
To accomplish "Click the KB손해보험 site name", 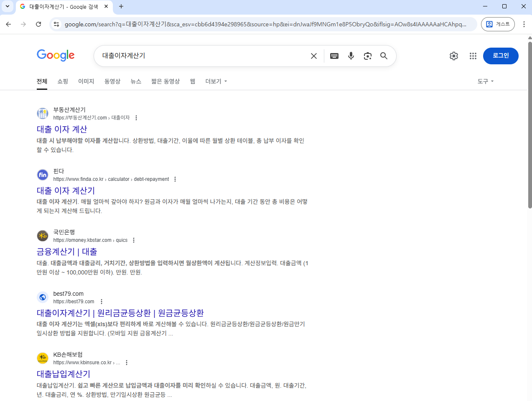I will (x=68, y=355).
